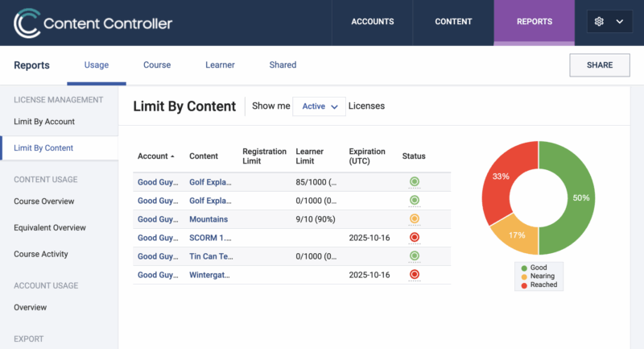Image resolution: width=644 pixels, height=349 pixels.
Task: Select Limit By Account in sidebar
Action: 44,122
